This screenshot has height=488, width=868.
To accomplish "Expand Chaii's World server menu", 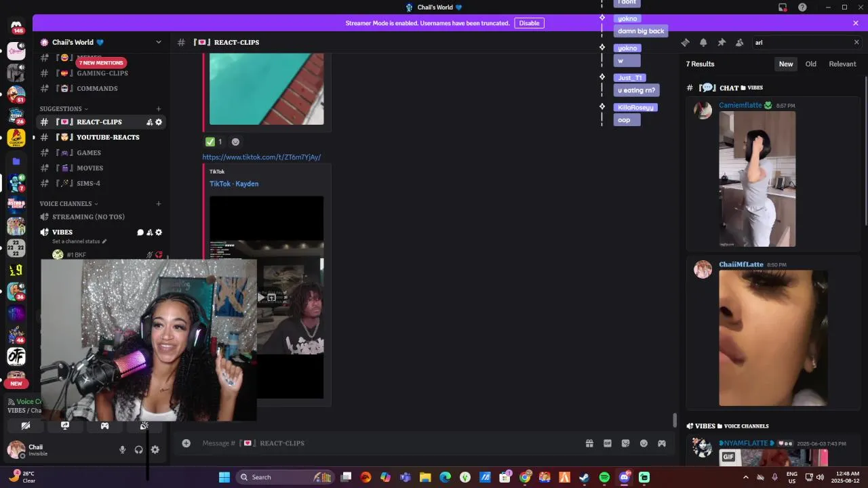I will tap(102, 42).
